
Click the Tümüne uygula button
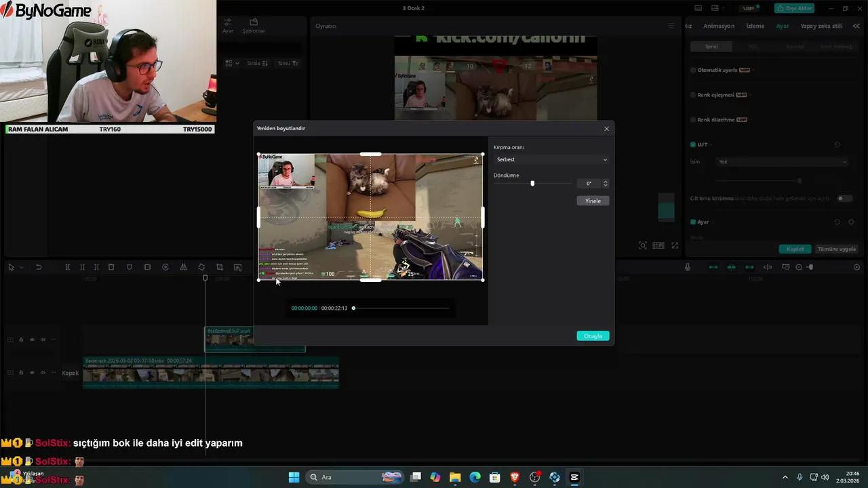(x=837, y=249)
